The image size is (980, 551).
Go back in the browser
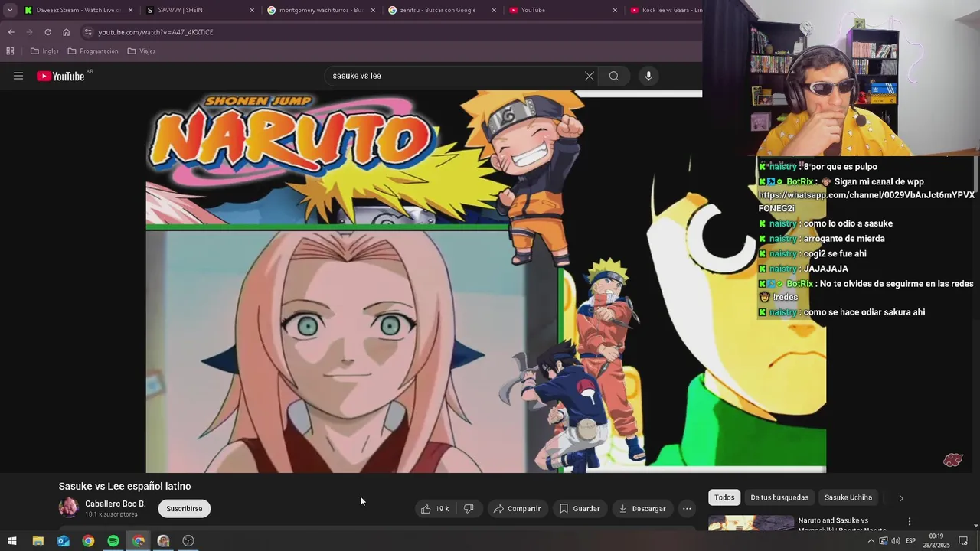point(11,32)
